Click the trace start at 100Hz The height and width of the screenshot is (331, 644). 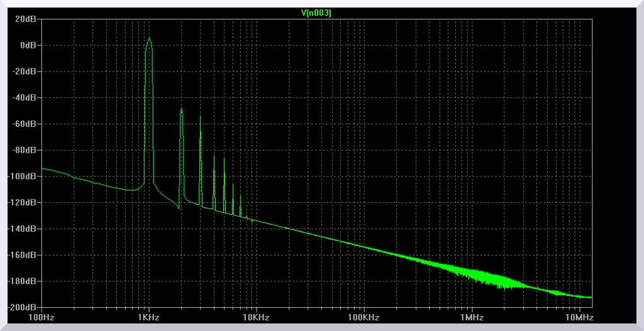click(x=42, y=169)
